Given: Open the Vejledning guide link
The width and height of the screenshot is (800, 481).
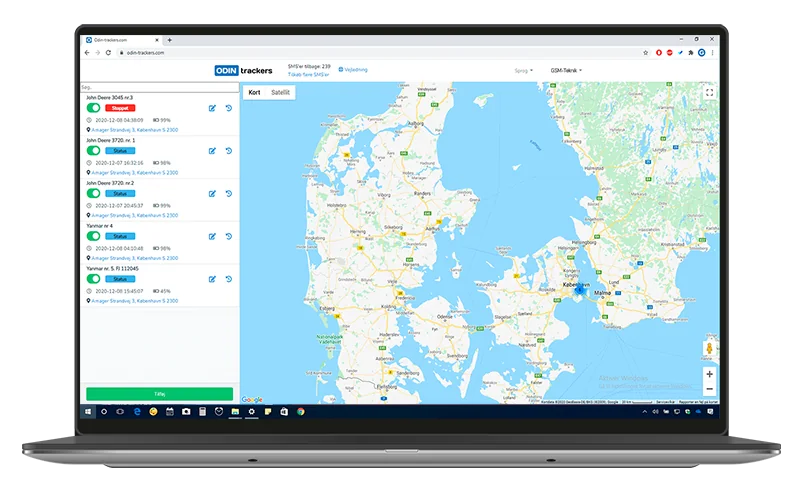Looking at the screenshot, I should (x=353, y=69).
